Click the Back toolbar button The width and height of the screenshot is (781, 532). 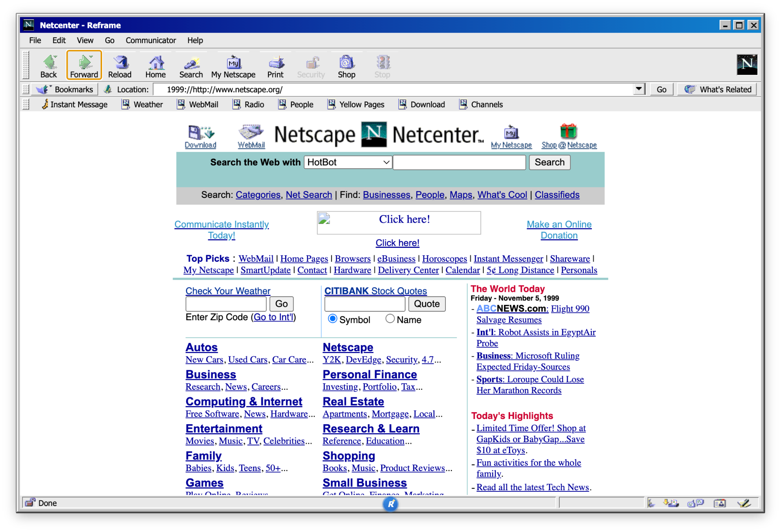coord(48,66)
